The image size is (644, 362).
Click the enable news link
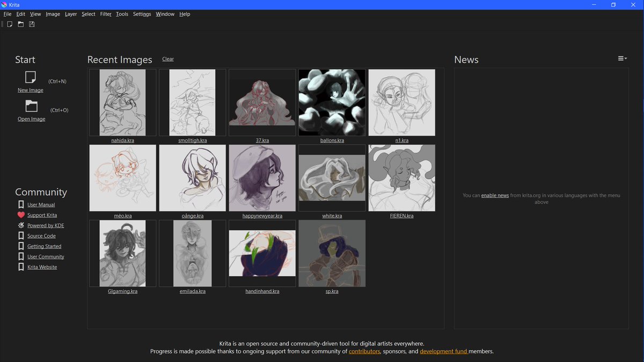pos(495,195)
